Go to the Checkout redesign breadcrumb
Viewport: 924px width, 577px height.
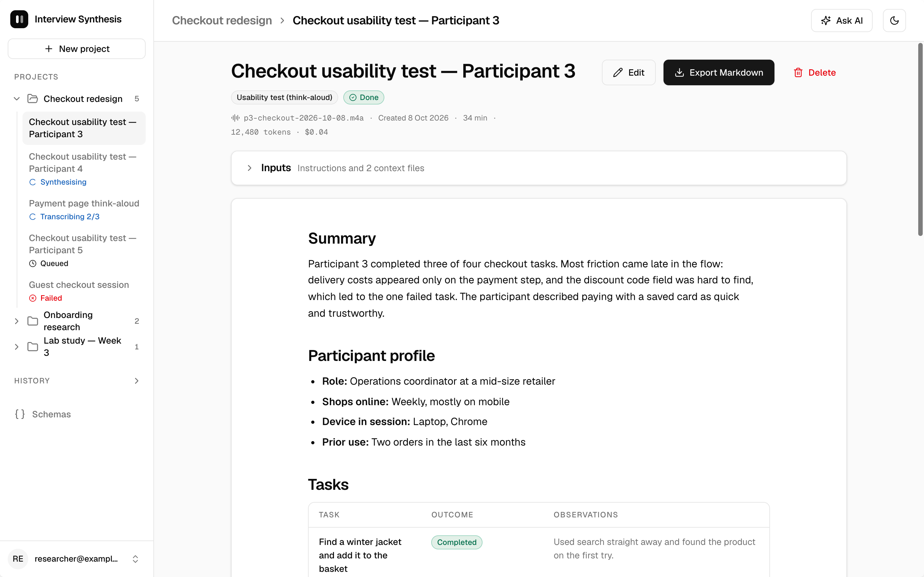[222, 21]
